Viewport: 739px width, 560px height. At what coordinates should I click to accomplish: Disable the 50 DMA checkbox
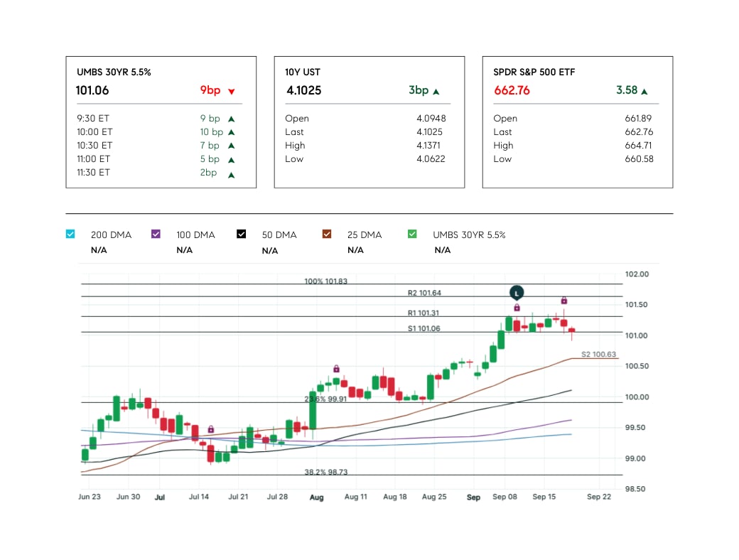[241, 234]
